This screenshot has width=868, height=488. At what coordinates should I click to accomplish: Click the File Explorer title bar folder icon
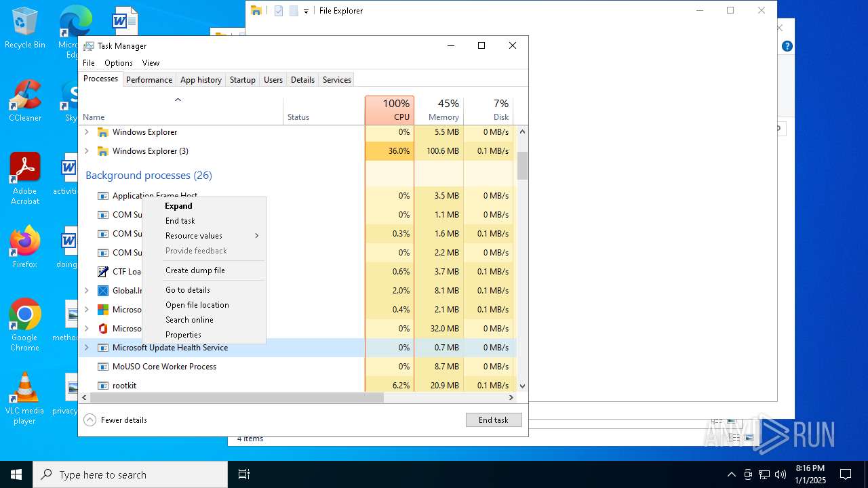click(x=256, y=11)
